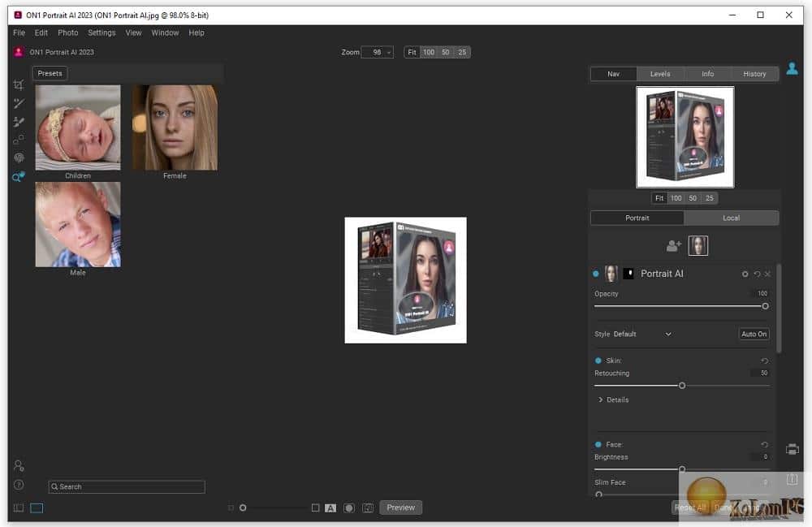Viewport: 812px width, 527px height.
Task: Click the text A view icon in bottom bar
Action: tap(330, 508)
